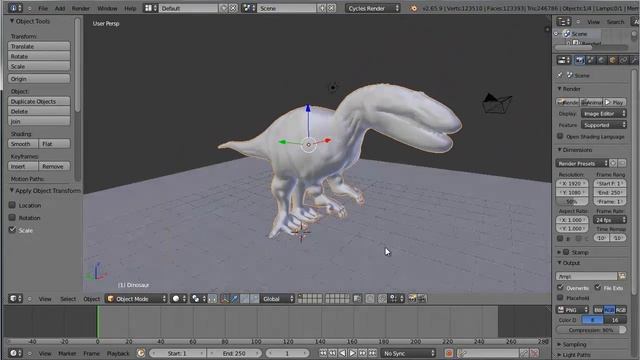
Task: Open the Global orientation dropdown
Action: (x=278, y=299)
